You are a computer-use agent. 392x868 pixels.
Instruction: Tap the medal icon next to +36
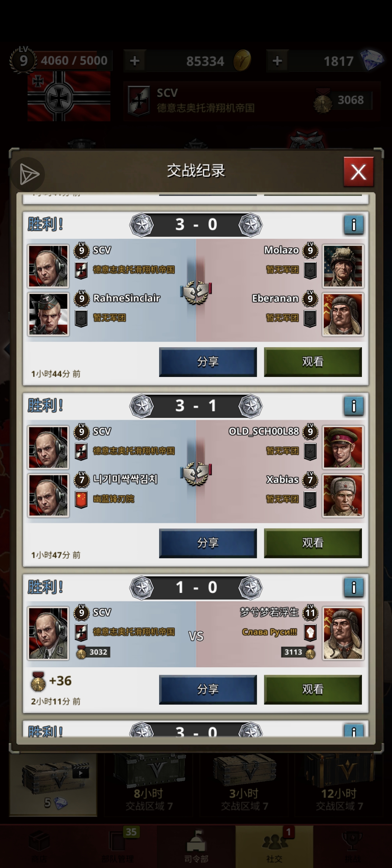point(38,681)
